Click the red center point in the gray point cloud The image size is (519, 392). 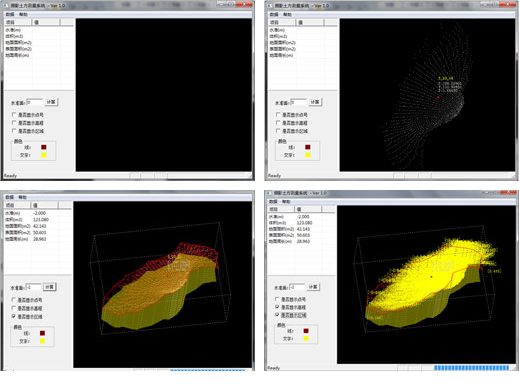click(x=438, y=97)
